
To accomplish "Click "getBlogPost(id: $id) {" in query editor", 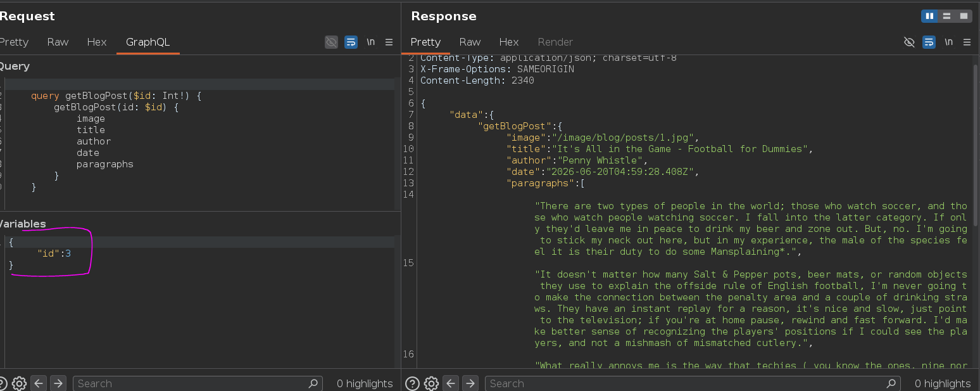I will click(116, 107).
